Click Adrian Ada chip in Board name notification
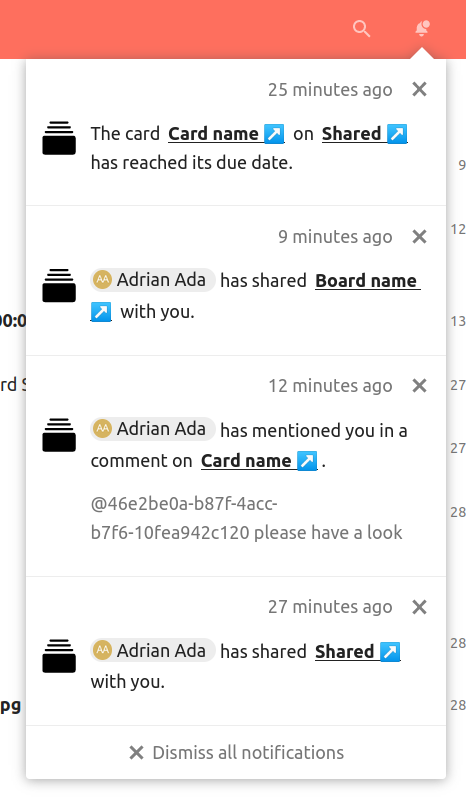466x802 pixels. [153, 280]
